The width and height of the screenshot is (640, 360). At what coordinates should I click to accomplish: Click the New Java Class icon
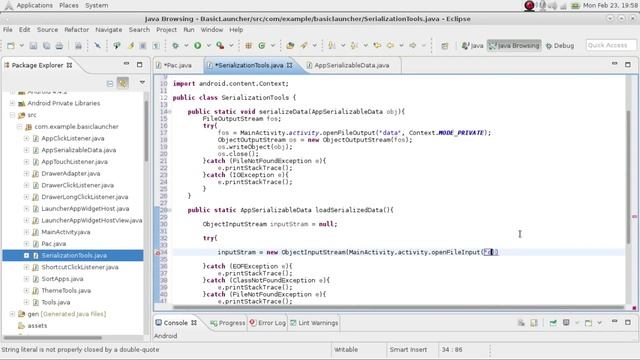[262, 46]
